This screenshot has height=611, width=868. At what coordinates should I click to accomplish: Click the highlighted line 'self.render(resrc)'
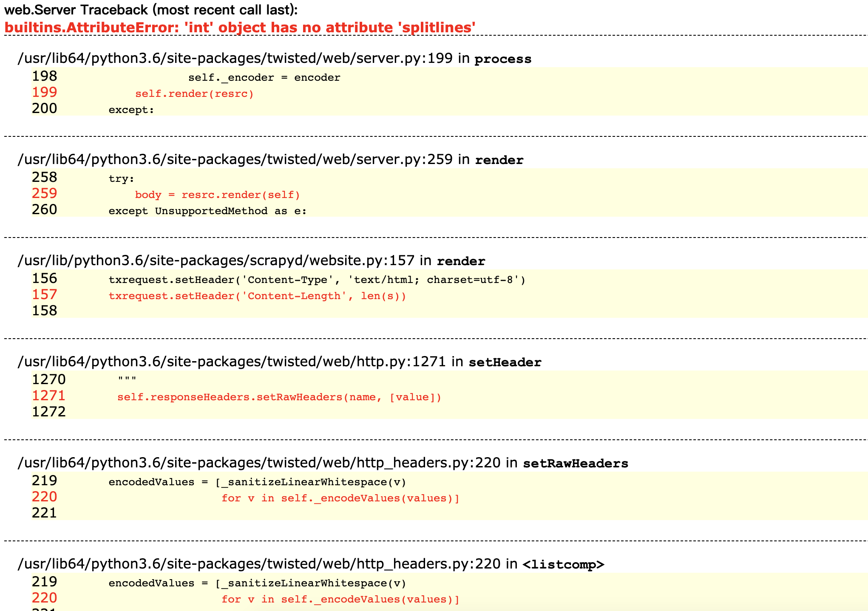[194, 93]
